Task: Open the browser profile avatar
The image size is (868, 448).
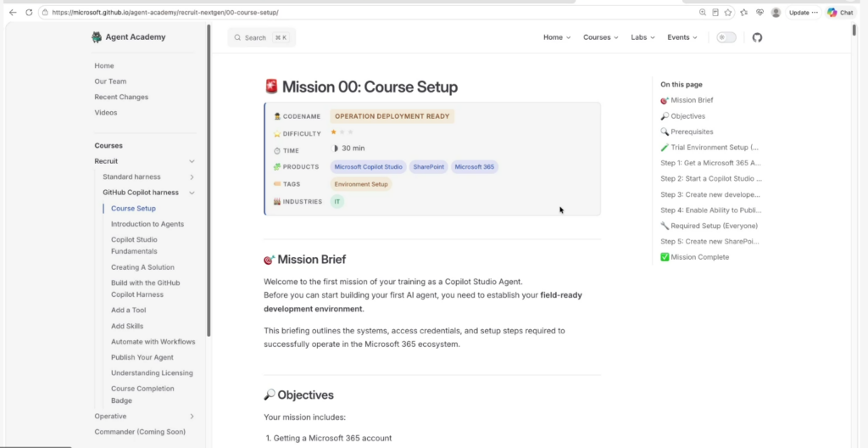Action: click(776, 12)
